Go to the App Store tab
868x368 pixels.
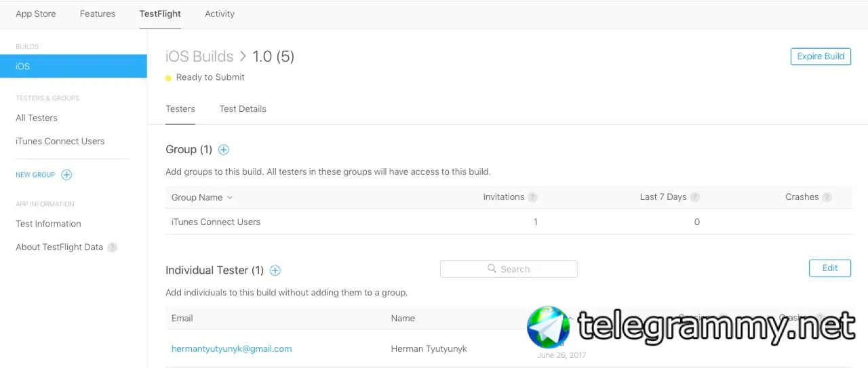pyautogui.click(x=36, y=14)
